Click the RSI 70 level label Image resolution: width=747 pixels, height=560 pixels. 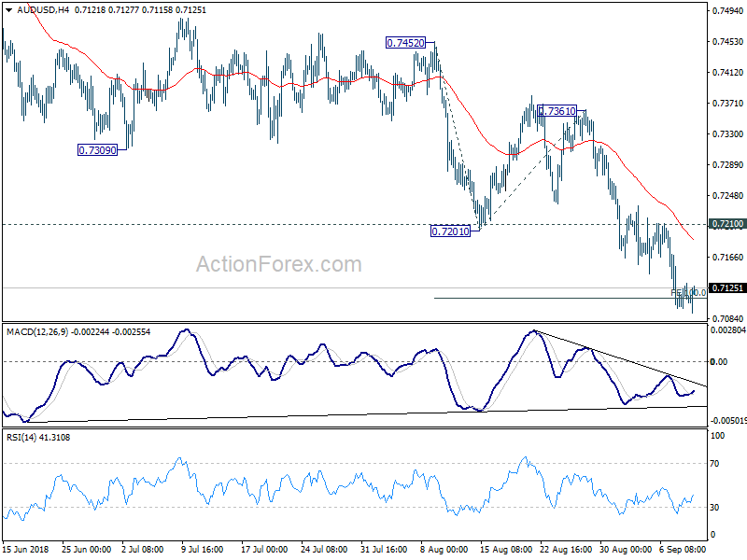tap(714, 463)
